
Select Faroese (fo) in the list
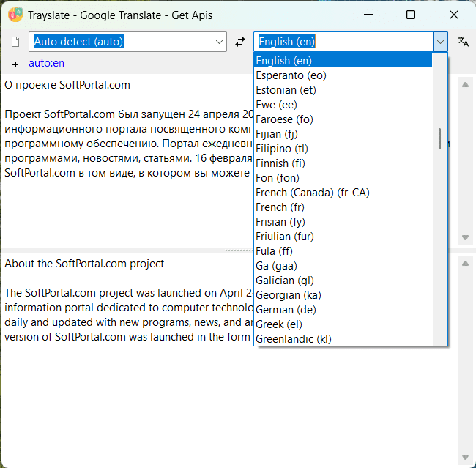(343, 119)
